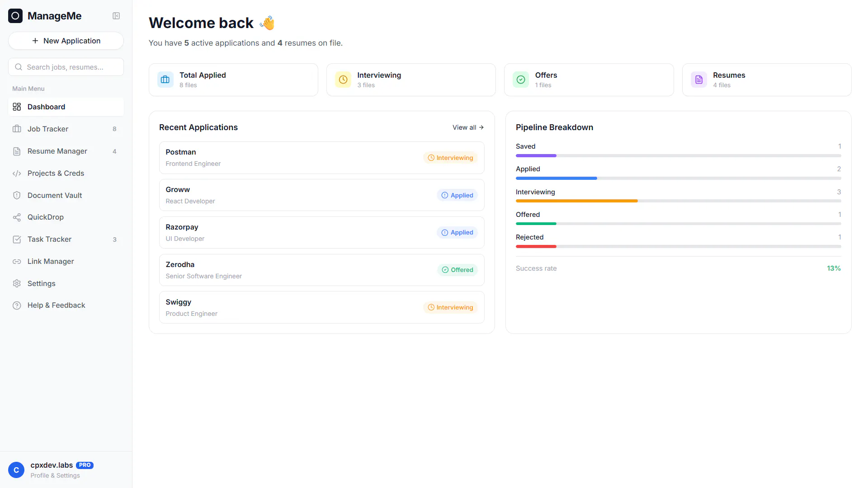Click the Link Manager chain icon
The height and width of the screenshot is (488, 868).
pyautogui.click(x=17, y=261)
